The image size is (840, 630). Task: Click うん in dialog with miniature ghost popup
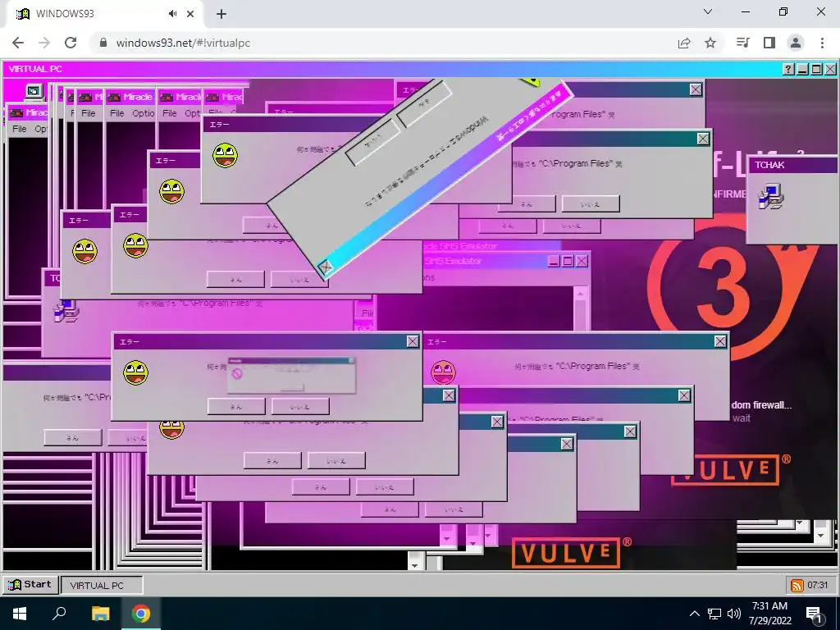(x=236, y=407)
